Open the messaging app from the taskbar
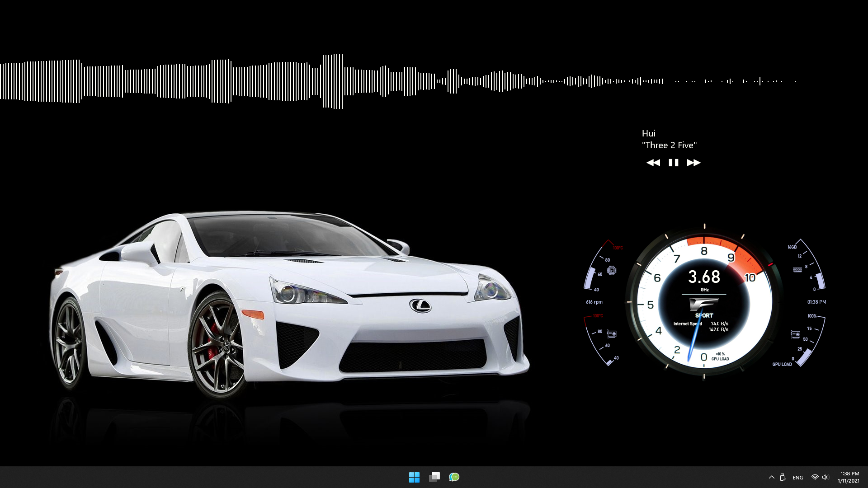868x488 pixels. tap(454, 477)
